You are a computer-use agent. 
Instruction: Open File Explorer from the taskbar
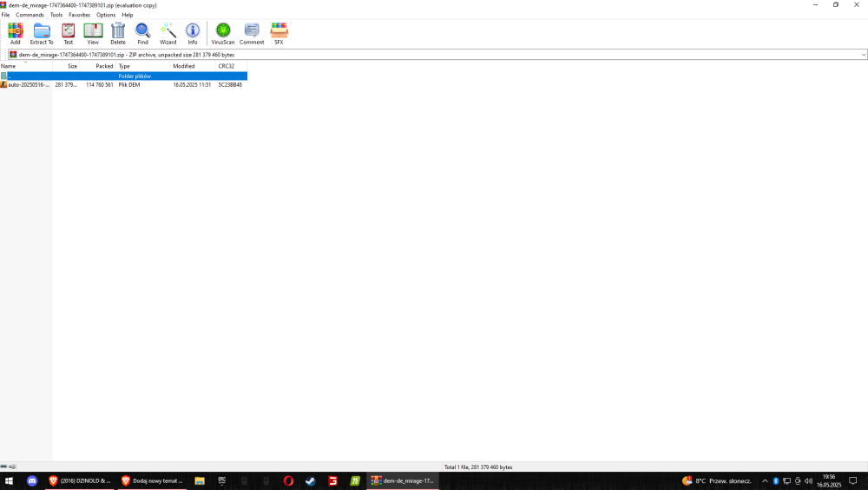point(200,480)
